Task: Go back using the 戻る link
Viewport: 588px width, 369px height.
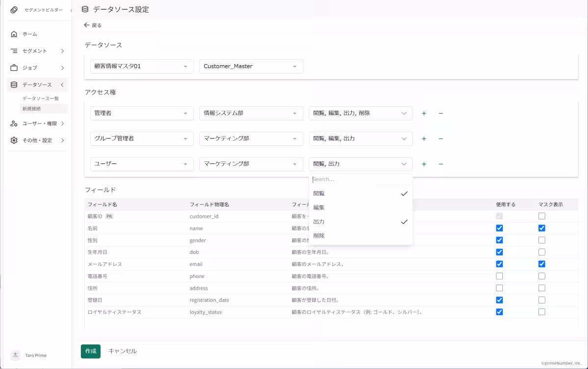Action: point(92,25)
